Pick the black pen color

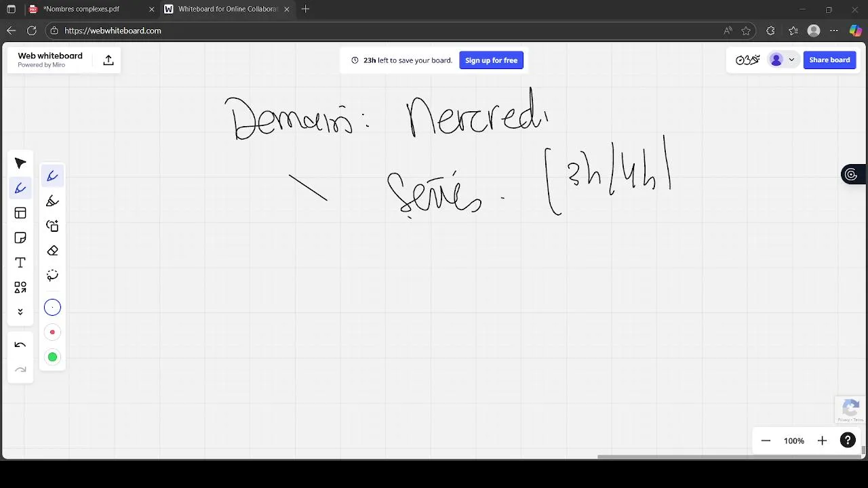pos(52,308)
